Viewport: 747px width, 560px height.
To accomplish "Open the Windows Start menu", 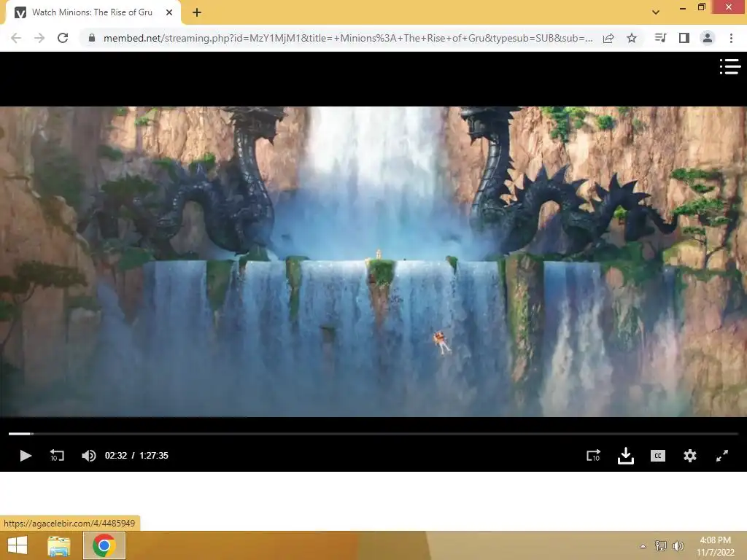I will 18,545.
